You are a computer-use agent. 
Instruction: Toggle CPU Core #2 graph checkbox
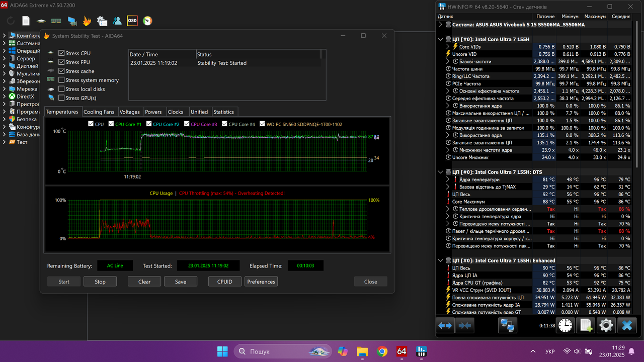point(149,124)
